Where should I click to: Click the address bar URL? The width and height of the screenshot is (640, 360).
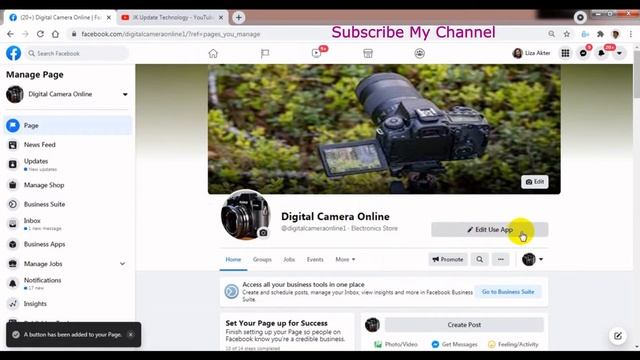click(171, 34)
